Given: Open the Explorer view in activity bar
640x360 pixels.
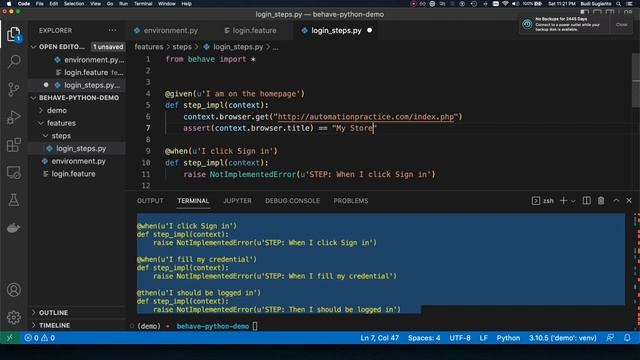Looking at the screenshot, I should 13,34.
